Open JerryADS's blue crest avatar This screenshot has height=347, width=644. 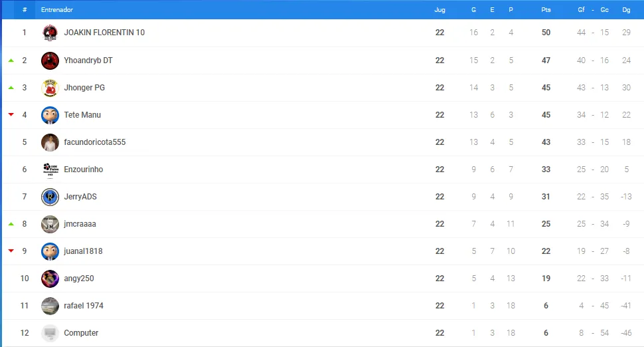pyautogui.click(x=50, y=197)
